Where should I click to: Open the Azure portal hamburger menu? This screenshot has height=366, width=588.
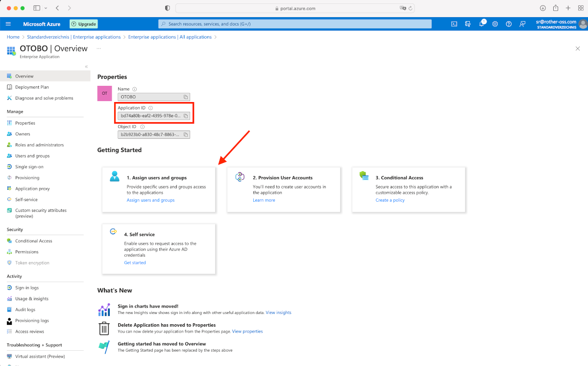pyautogui.click(x=8, y=24)
